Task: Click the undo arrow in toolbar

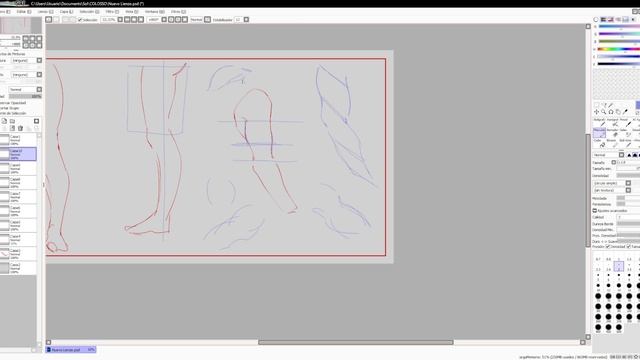Action: (x=49, y=20)
